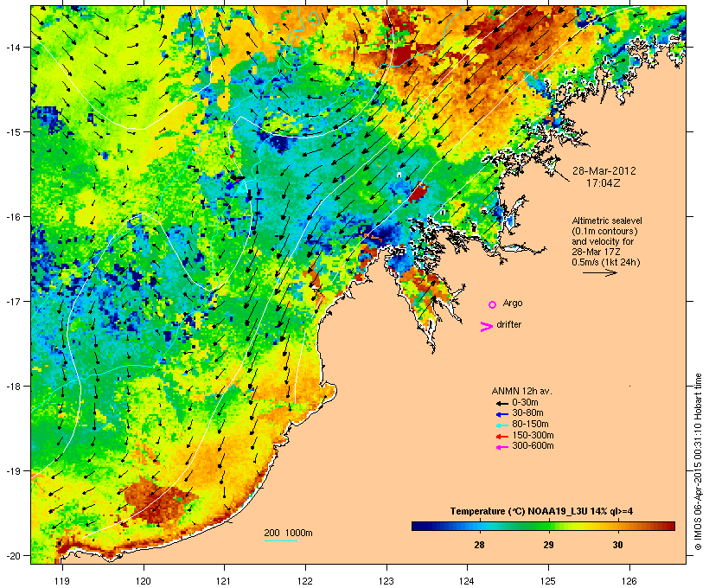Image resolution: width=709 pixels, height=588 pixels.
Task: Click the '300-600m' depth legend label
Action: (x=533, y=446)
